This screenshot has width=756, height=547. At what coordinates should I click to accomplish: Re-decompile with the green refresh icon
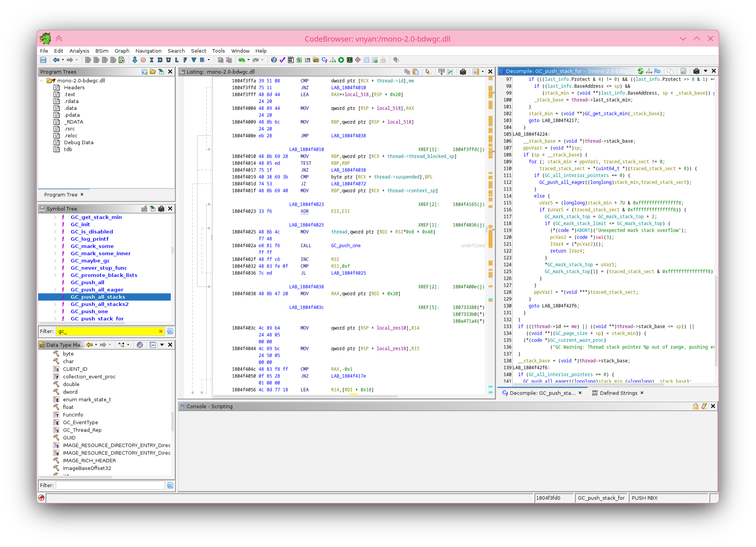click(x=641, y=71)
